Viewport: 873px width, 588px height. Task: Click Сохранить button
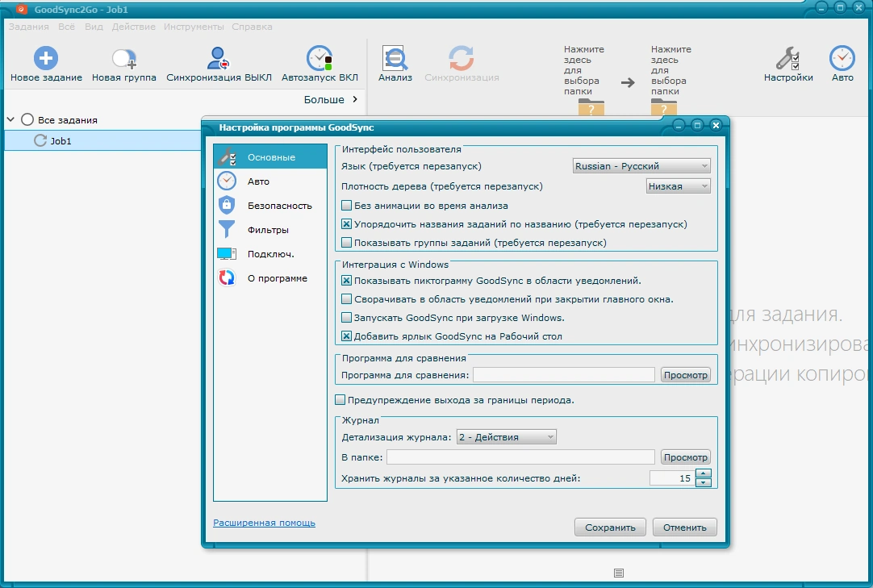(610, 528)
